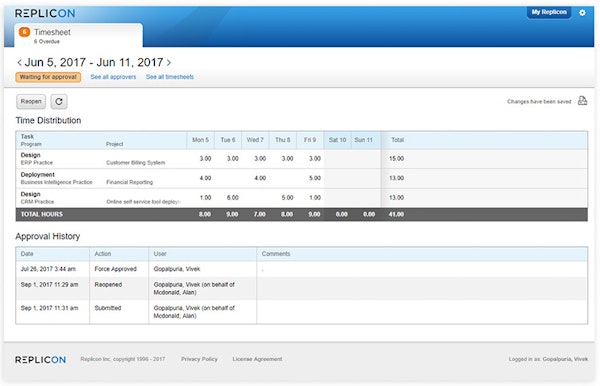
Task: Select Design task of CRM Practice
Action: click(x=31, y=194)
